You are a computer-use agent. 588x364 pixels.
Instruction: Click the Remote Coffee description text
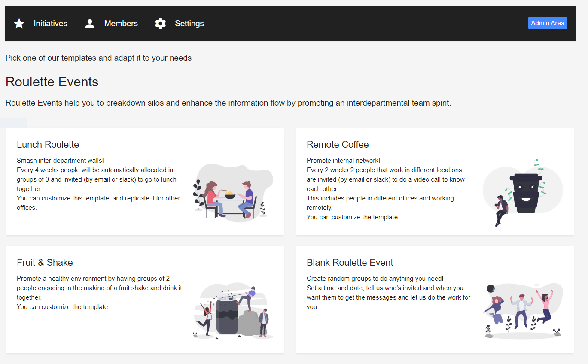pyautogui.click(x=385, y=189)
